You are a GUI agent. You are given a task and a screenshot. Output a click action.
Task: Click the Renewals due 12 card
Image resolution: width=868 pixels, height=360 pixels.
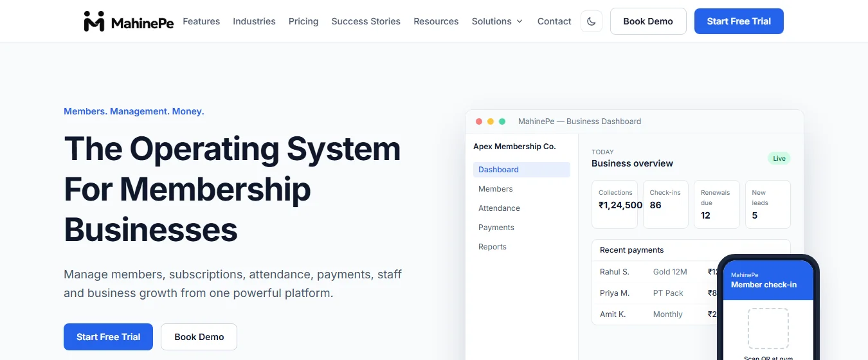(x=717, y=204)
